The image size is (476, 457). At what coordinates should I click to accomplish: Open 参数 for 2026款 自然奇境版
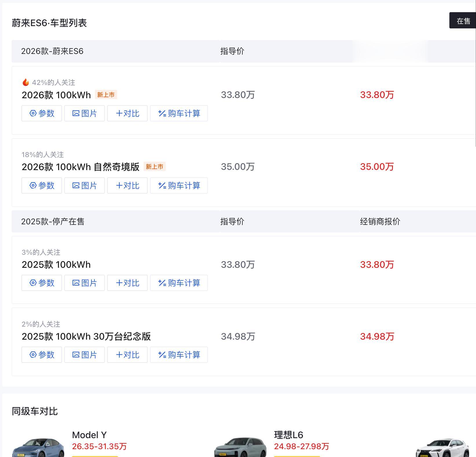point(42,185)
